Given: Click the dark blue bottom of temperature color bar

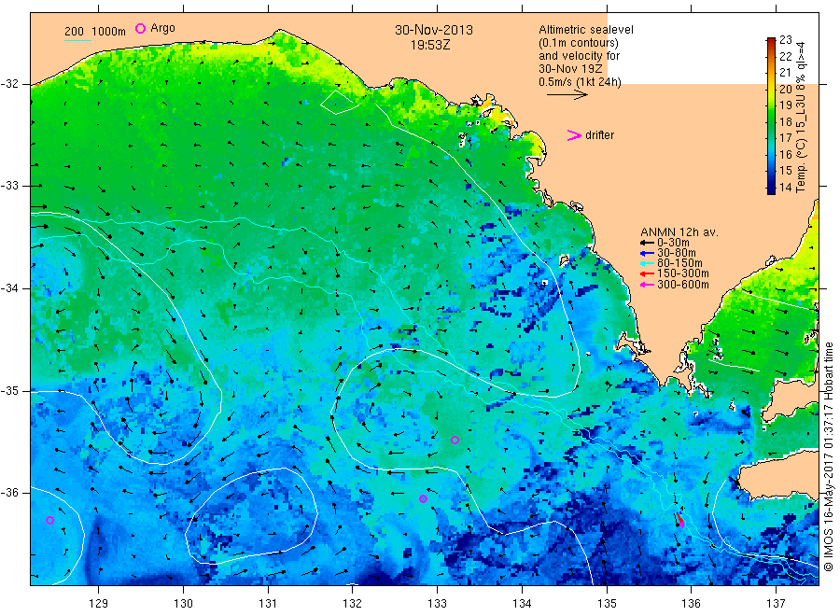Looking at the screenshot, I should (771, 189).
